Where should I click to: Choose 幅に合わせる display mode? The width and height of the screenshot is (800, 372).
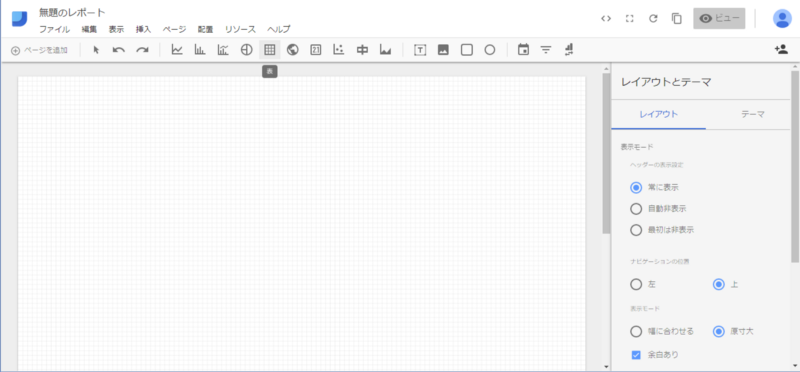click(x=636, y=332)
